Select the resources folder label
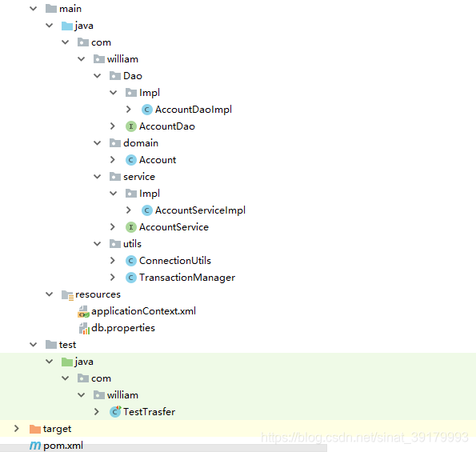 click(x=98, y=294)
